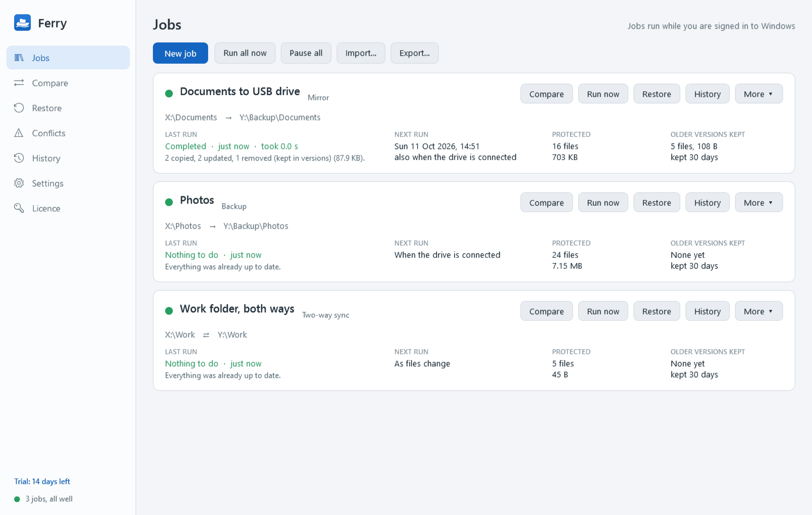Click the Import... button
This screenshot has width=812, height=515.
[x=361, y=53]
